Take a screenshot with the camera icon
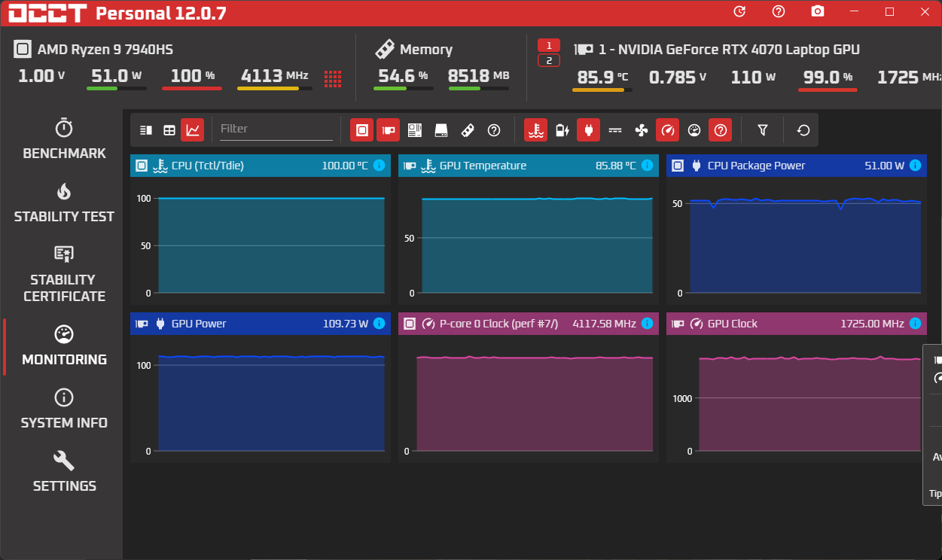The width and height of the screenshot is (942, 560). (x=818, y=11)
